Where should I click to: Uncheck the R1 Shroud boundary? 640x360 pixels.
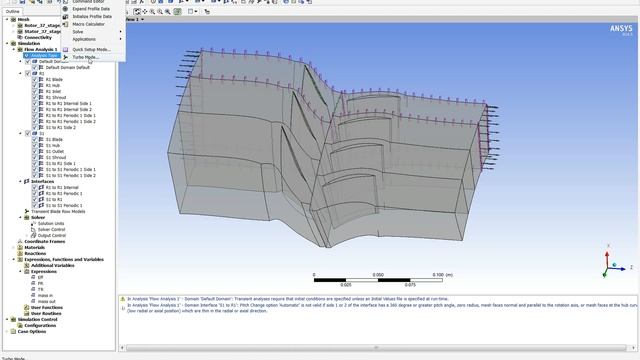point(35,97)
